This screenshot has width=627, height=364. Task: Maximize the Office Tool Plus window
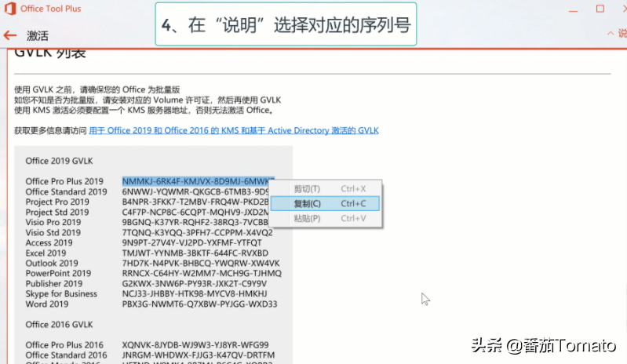600,9
